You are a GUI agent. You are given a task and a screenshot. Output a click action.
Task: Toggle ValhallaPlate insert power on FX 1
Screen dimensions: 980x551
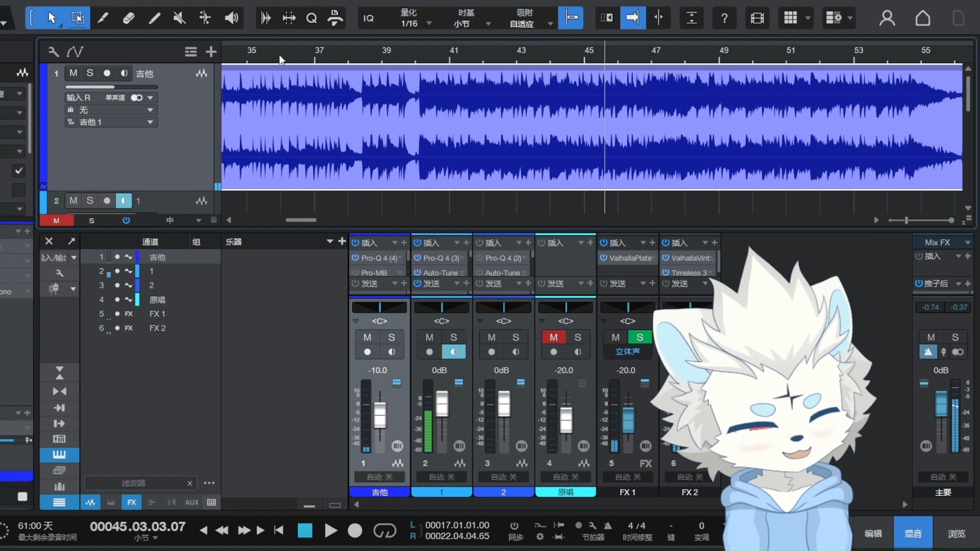tap(603, 258)
